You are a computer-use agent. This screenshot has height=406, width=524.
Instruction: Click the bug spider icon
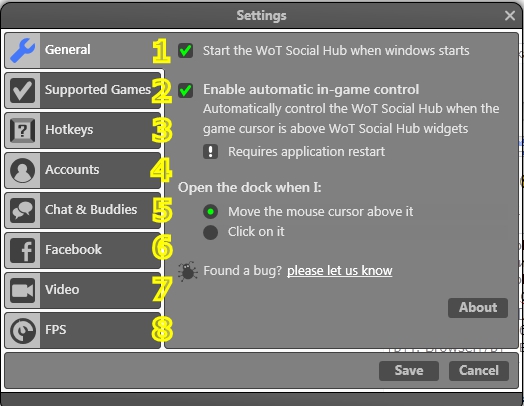[x=187, y=271]
